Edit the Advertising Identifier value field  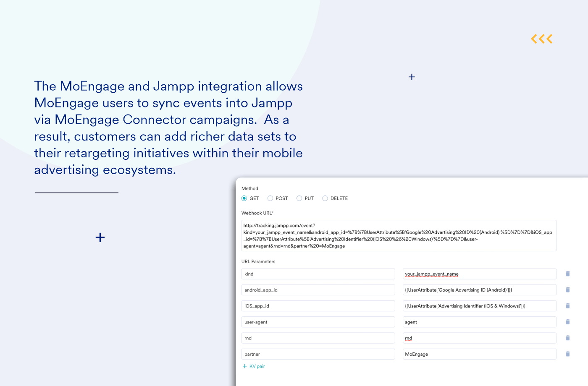coord(480,306)
